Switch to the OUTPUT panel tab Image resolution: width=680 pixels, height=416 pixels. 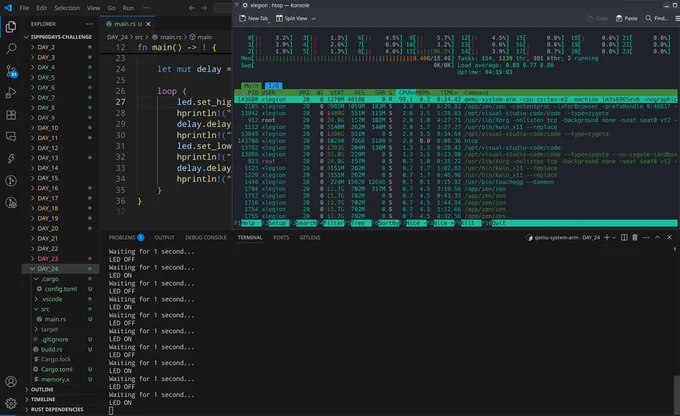164,237
